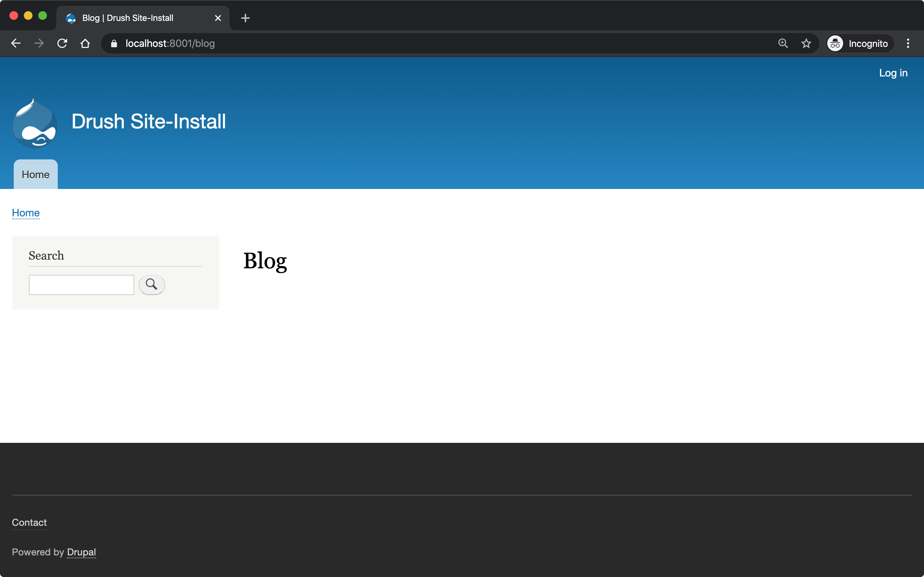Click the Drush Site-Install site title

149,122
